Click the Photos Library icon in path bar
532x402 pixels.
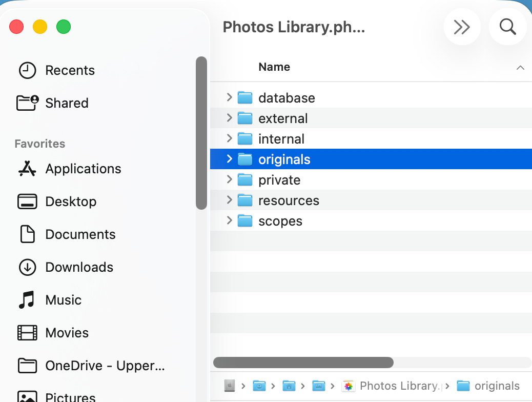click(349, 386)
